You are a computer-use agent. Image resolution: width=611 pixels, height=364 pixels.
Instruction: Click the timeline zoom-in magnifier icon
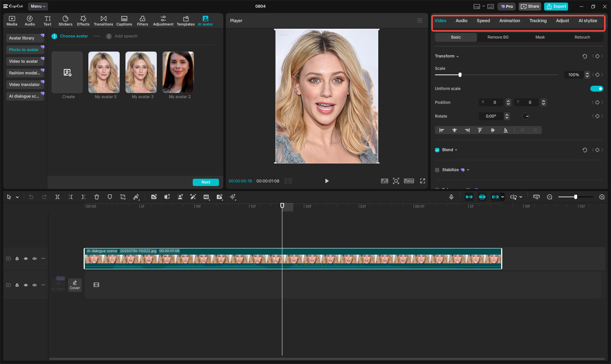tap(602, 197)
